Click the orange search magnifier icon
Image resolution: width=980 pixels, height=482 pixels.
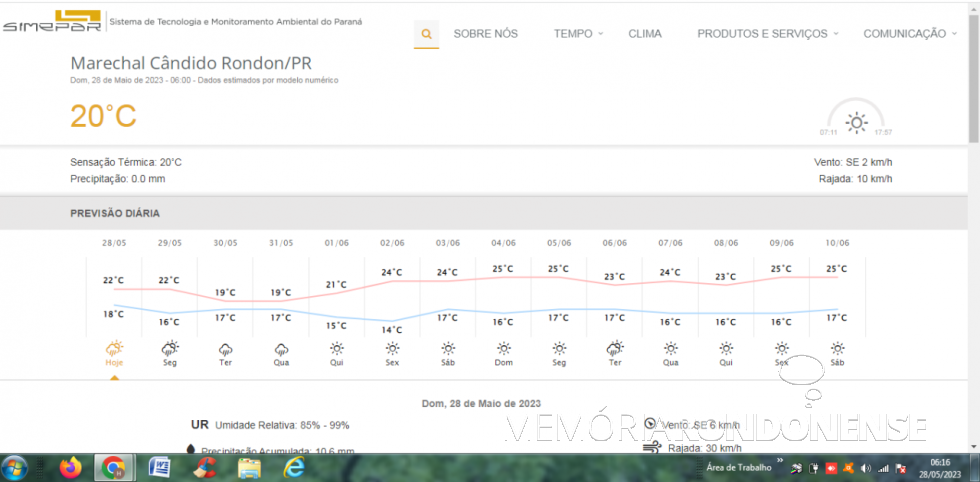[x=427, y=34]
